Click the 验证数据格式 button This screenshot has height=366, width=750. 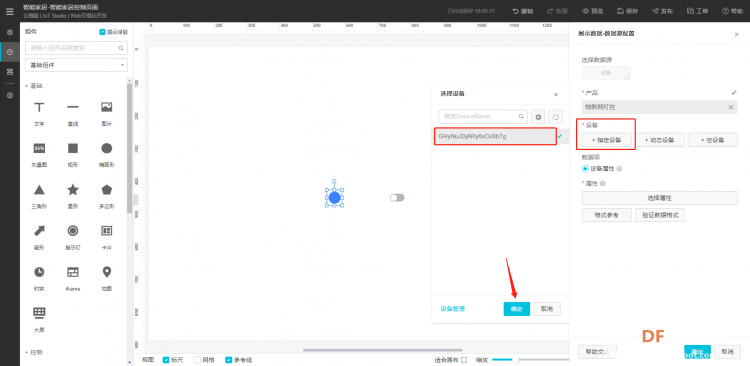[x=660, y=215]
